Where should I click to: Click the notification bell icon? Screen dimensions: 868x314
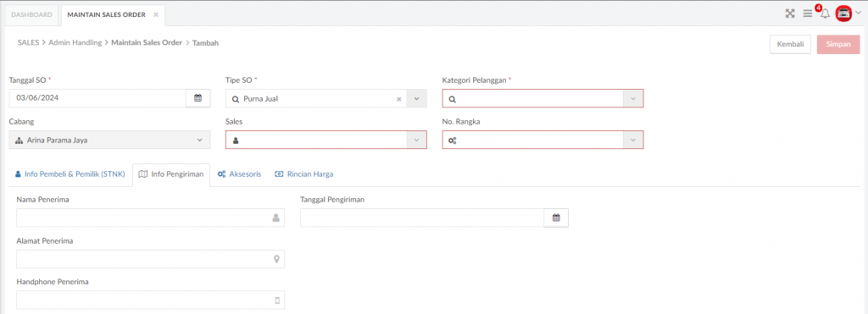(825, 14)
